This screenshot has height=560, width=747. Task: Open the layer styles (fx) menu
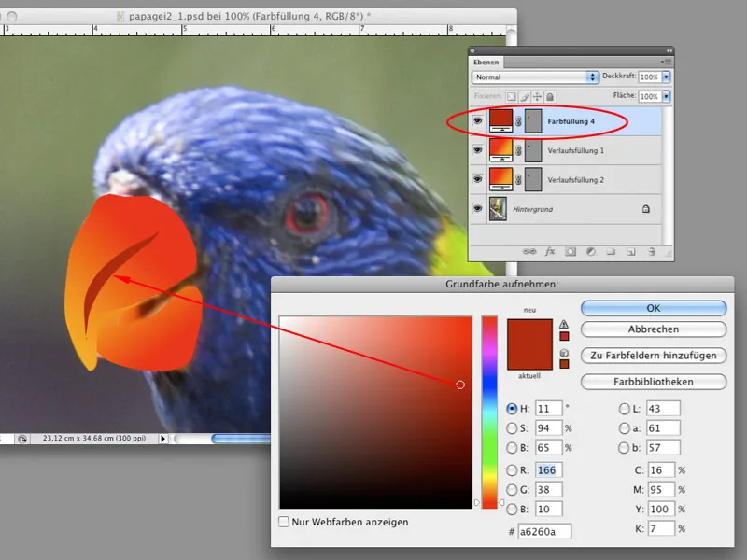(x=549, y=251)
